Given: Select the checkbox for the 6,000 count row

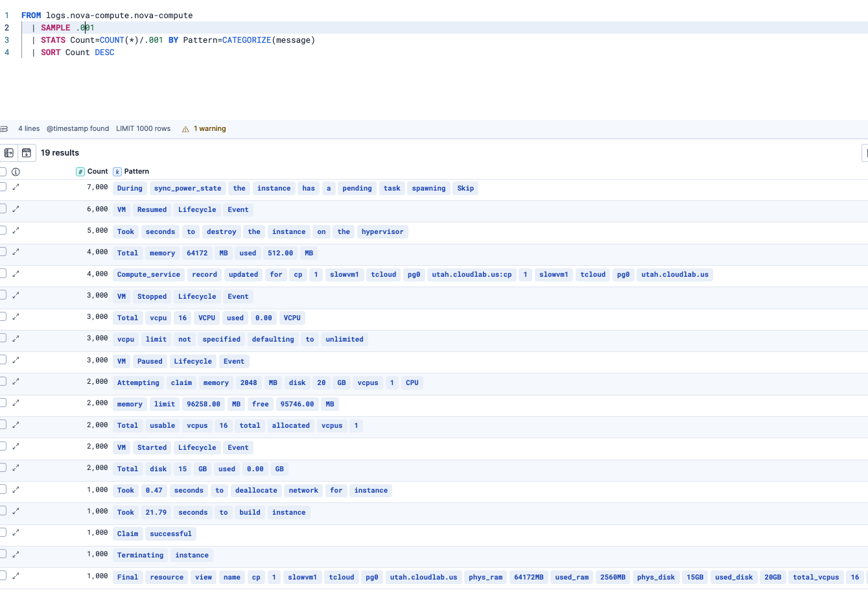Looking at the screenshot, I should tap(3, 209).
